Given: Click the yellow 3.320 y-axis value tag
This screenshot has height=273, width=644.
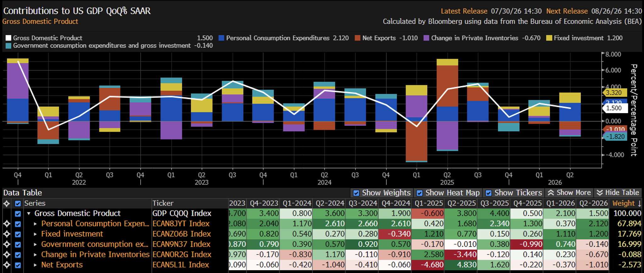Looking at the screenshot, I should coord(615,93).
